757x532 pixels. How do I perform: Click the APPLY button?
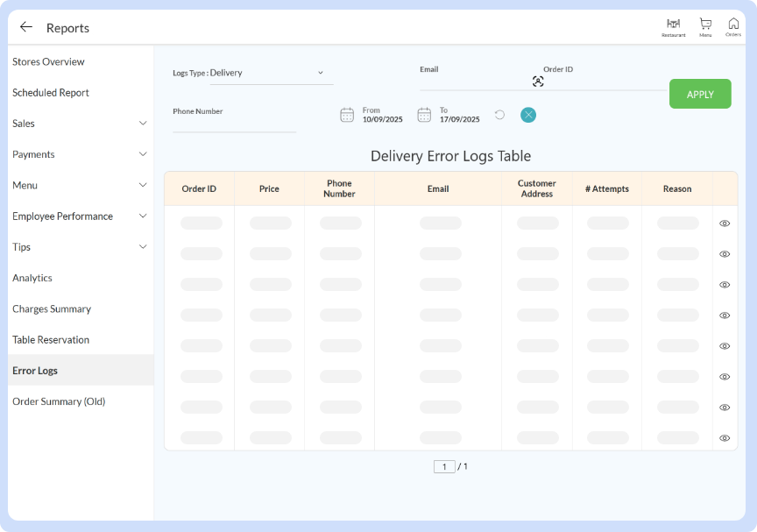(700, 93)
